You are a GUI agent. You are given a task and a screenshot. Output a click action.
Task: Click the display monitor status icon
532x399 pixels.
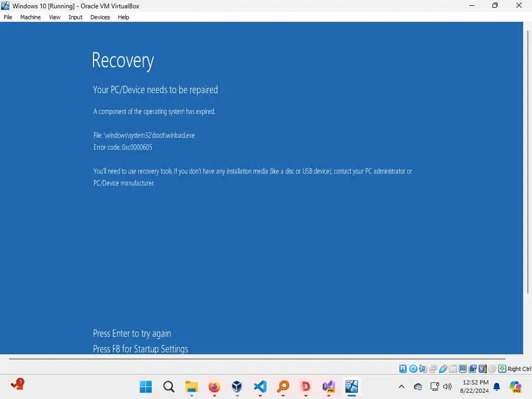click(x=462, y=368)
